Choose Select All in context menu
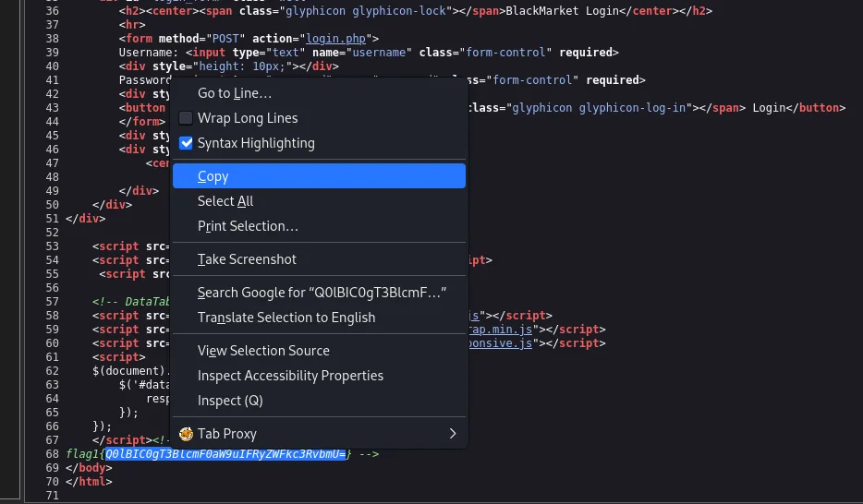This screenshot has height=504, width=863. (319, 201)
